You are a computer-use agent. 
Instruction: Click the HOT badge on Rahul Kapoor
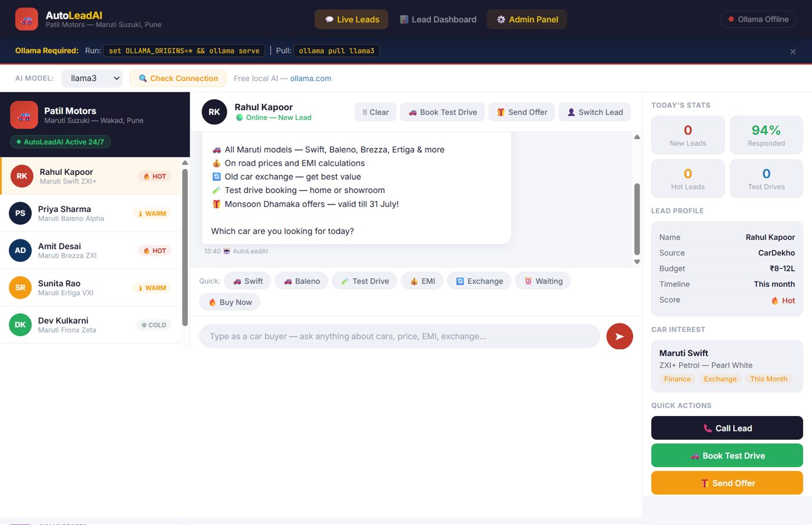coord(154,176)
